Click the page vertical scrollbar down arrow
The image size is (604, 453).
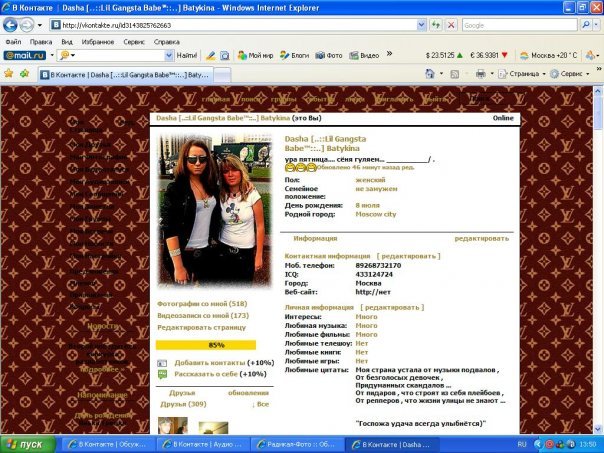[x=597, y=429]
